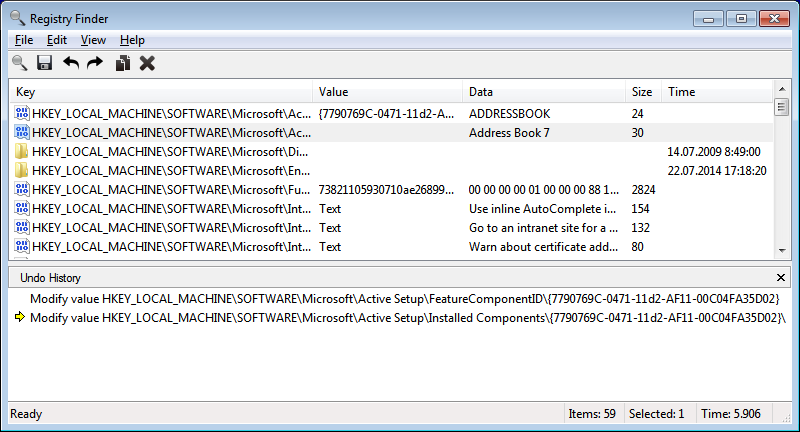Click the Time column header
The image size is (800, 432).
[715, 92]
